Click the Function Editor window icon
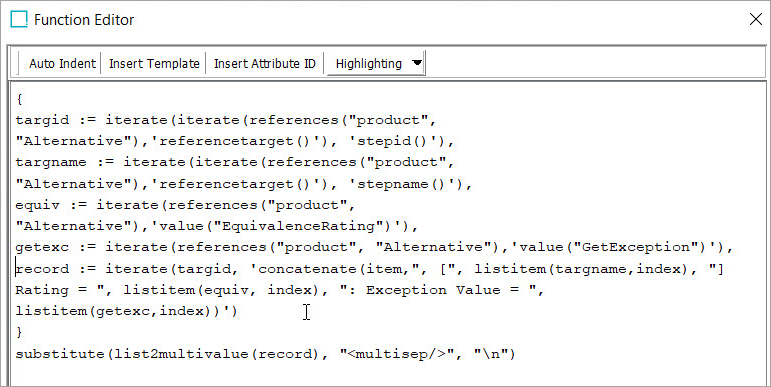The width and height of the screenshot is (771, 387). [19, 20]
